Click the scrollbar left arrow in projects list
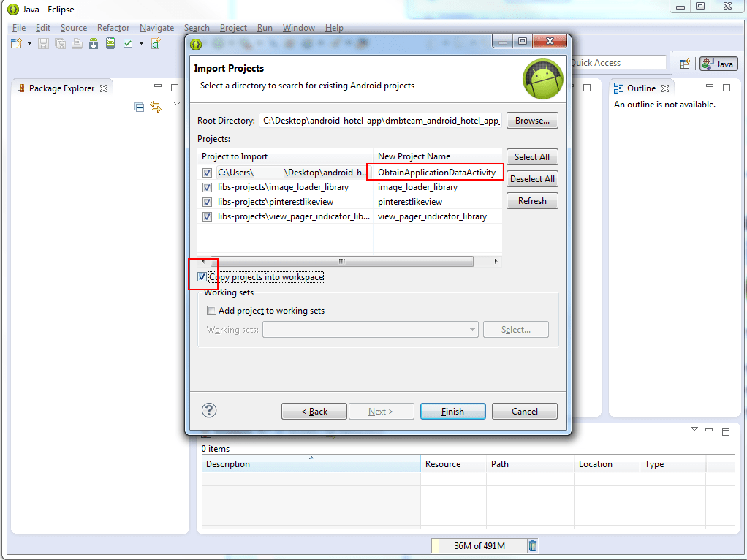The image size is (747, 560). [x=203, y=261]
